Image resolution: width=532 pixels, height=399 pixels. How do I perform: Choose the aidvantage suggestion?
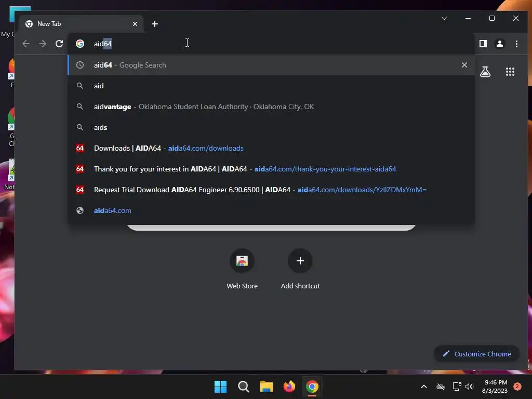coord(271,107)
